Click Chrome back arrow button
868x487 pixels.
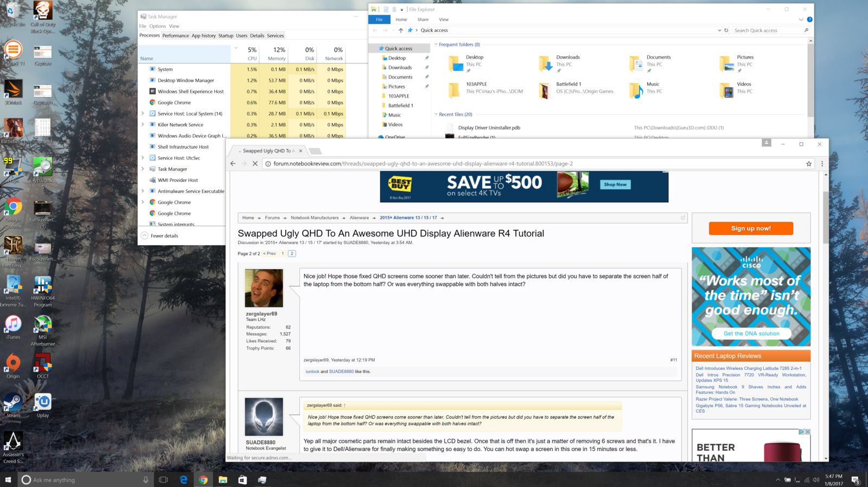(233, 164)
